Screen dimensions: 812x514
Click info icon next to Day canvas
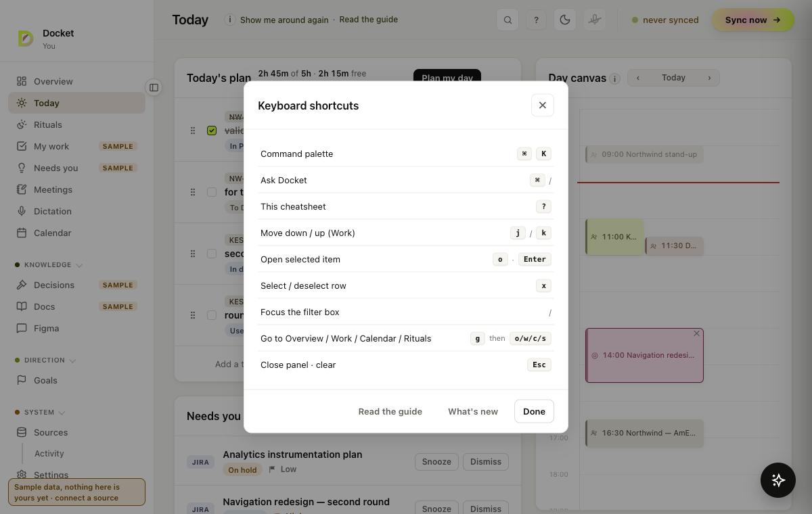(x=614, y=78)
